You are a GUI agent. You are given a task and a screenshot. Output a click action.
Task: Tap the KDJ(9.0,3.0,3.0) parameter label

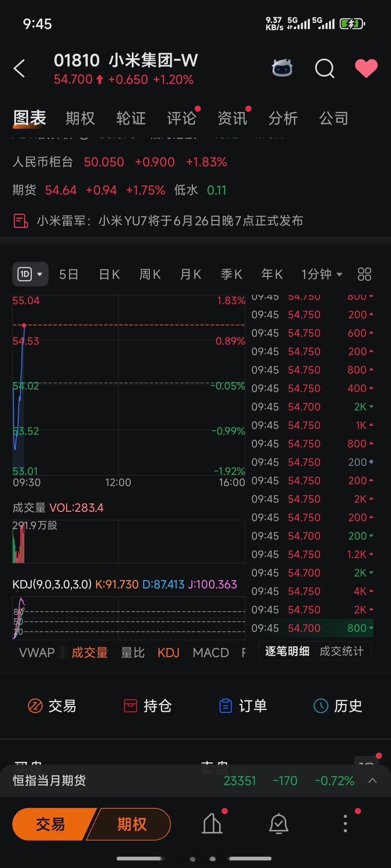pyautogui.click(x=52, y=584)
